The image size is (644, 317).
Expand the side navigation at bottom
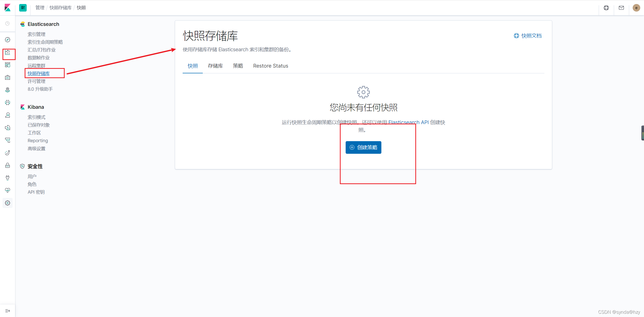(x=8, y=311)
